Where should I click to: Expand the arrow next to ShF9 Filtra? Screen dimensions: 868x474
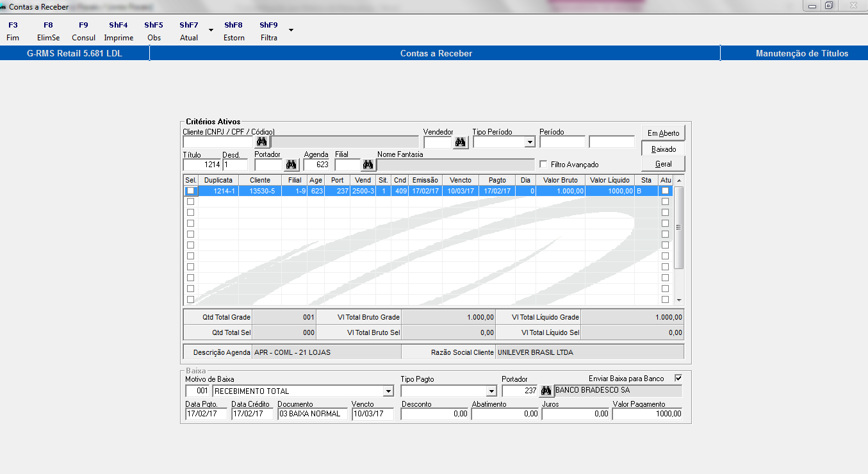291,30
